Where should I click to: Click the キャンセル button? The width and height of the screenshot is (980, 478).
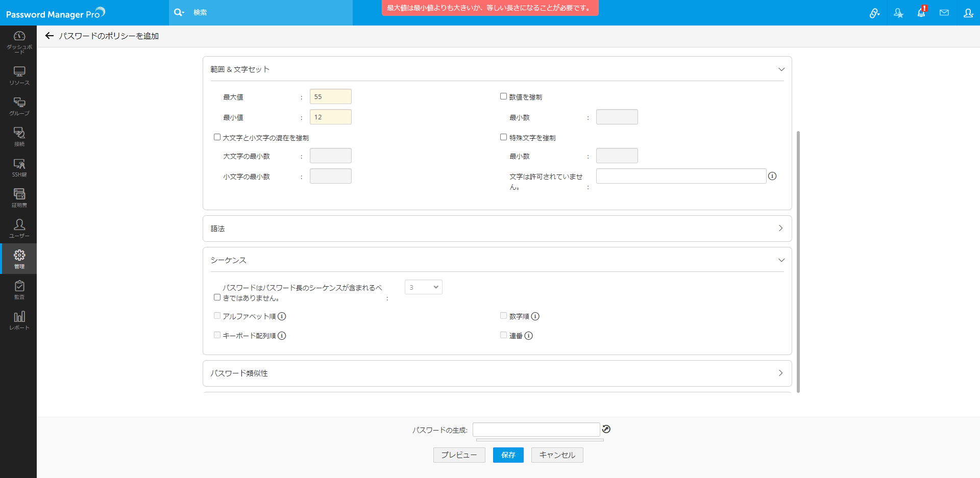557,455
